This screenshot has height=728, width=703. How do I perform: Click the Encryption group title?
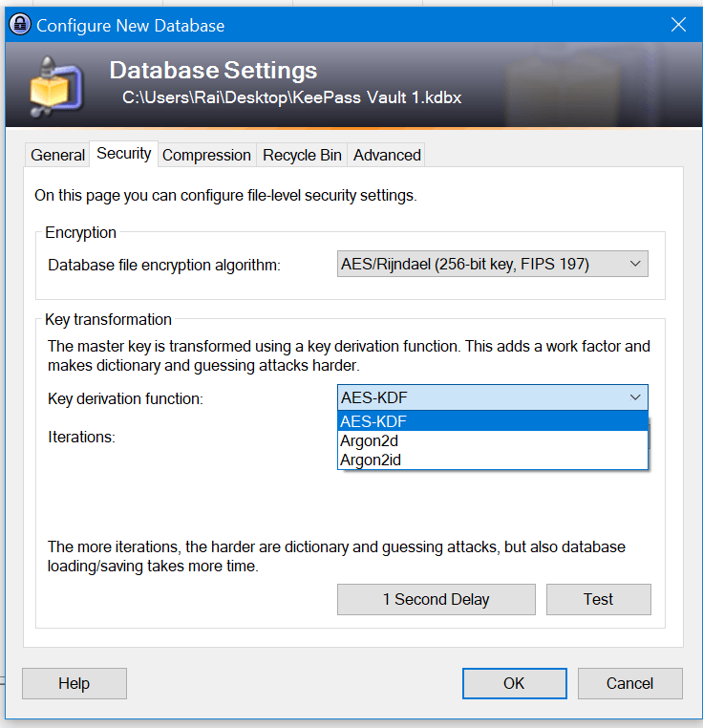[x=80, y=232]
